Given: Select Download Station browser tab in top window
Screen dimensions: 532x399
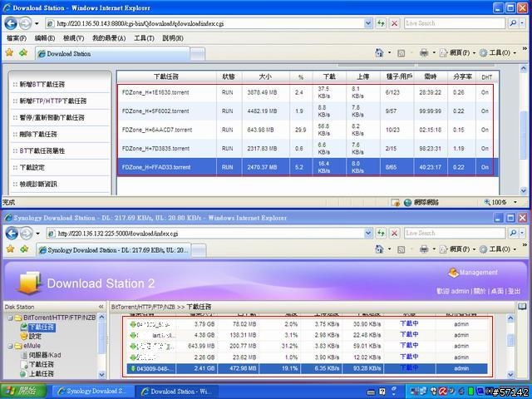Looking at the screenshot, I should coord(112,53).
